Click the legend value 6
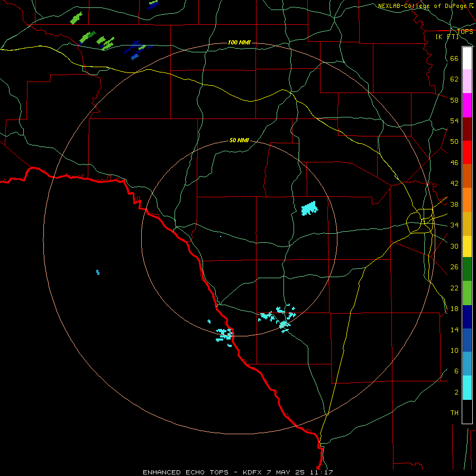Image resolution: width=476 pixels, height=476 pixels. coord(456,371)
